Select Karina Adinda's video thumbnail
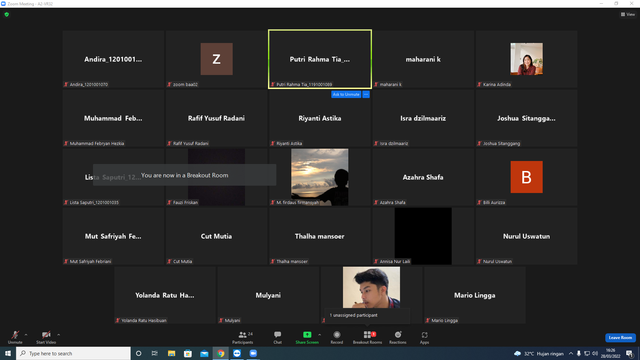Viewport: 640px width, 360px height. [527, 59]
